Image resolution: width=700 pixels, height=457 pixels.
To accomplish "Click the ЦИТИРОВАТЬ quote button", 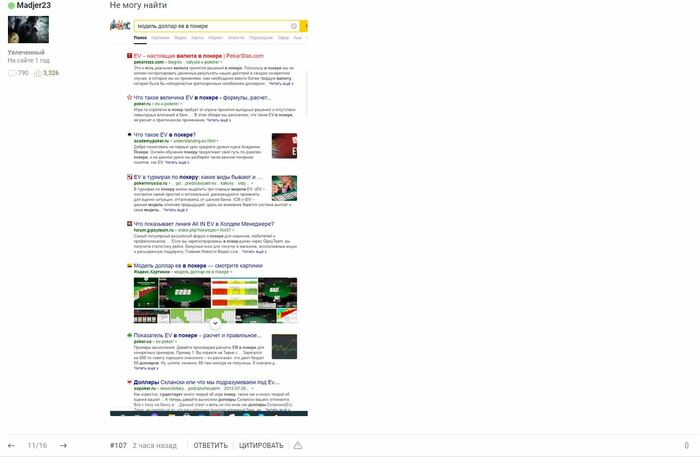I will (x=261, y=445).
